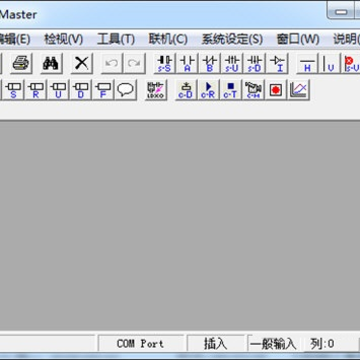Insert the function block F
The height and width of the screenshot is (360, 360).
(x=103, y=90)
